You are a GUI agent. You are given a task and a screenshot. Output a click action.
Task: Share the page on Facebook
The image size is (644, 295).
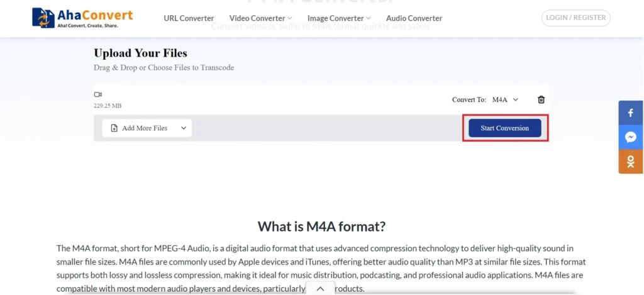click(631, 113)
